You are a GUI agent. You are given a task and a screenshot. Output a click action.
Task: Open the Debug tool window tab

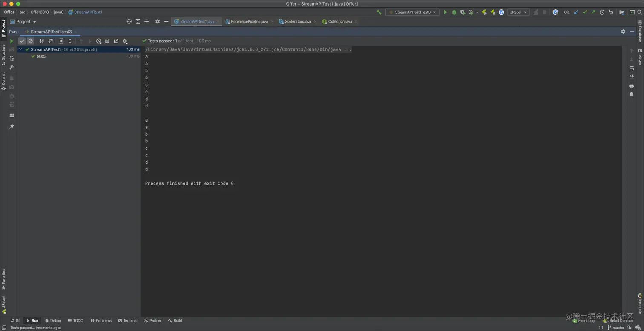[x=53, y=320]
